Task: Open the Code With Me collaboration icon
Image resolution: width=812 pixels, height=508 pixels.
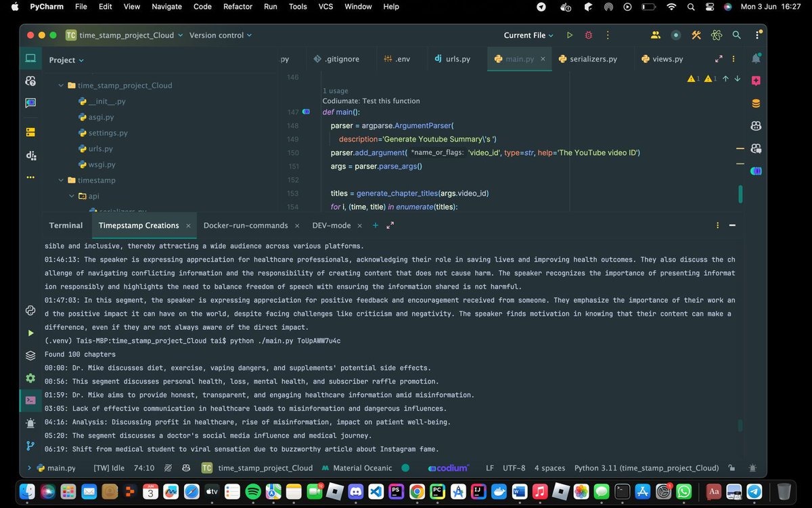Action: tap(654, 35)
